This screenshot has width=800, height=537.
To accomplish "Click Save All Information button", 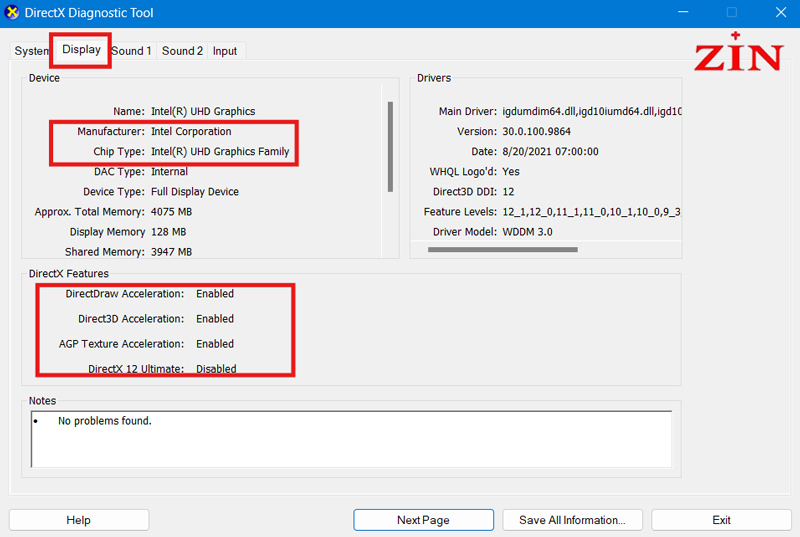I will (x=572, y=520).
